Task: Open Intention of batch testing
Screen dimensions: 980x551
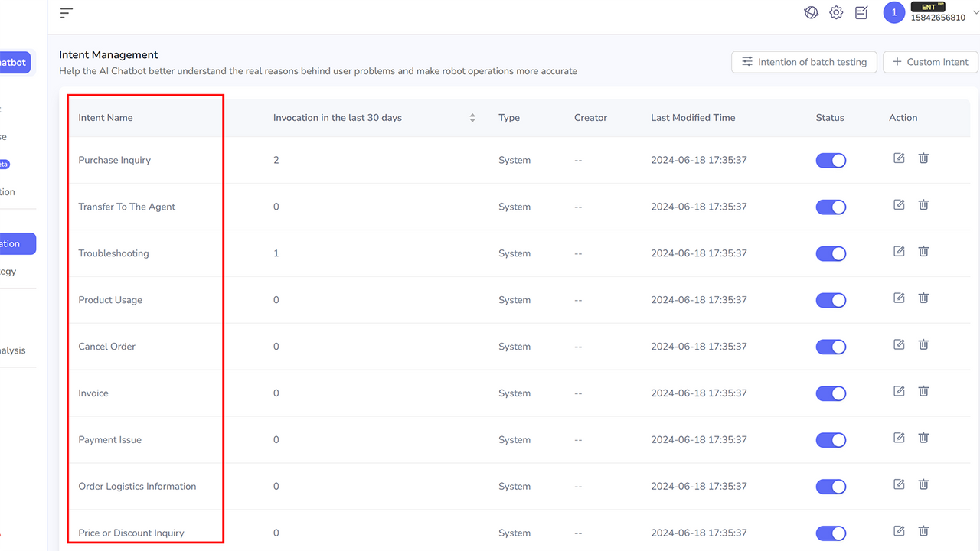Action: tap(804, 62)
